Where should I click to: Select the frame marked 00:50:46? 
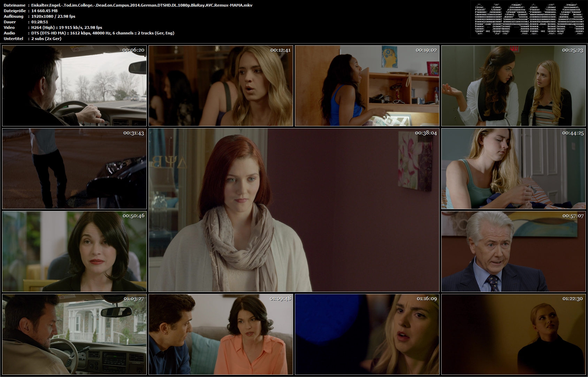click(x=74, y=251)
